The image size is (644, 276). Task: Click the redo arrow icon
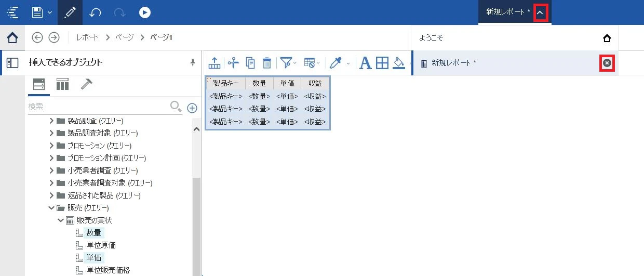pyautogui.click(x=119, y=12)
